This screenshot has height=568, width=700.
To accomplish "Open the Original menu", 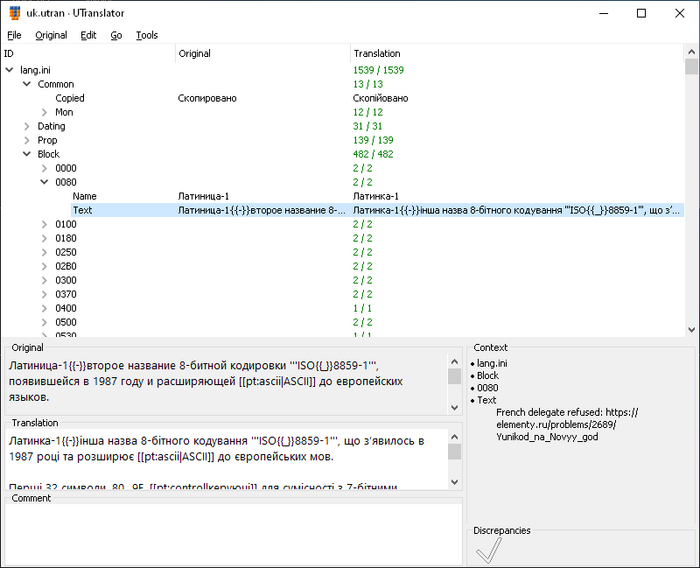I will (x=51, y=35).
